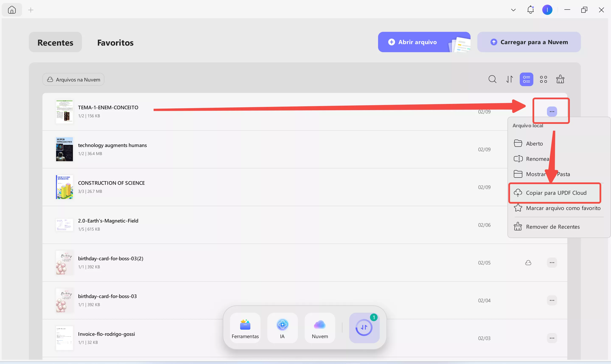Click the sort arrows icon
Viewport: 611px width, 364px height.
pyautogui.click(x=509, y=79)
